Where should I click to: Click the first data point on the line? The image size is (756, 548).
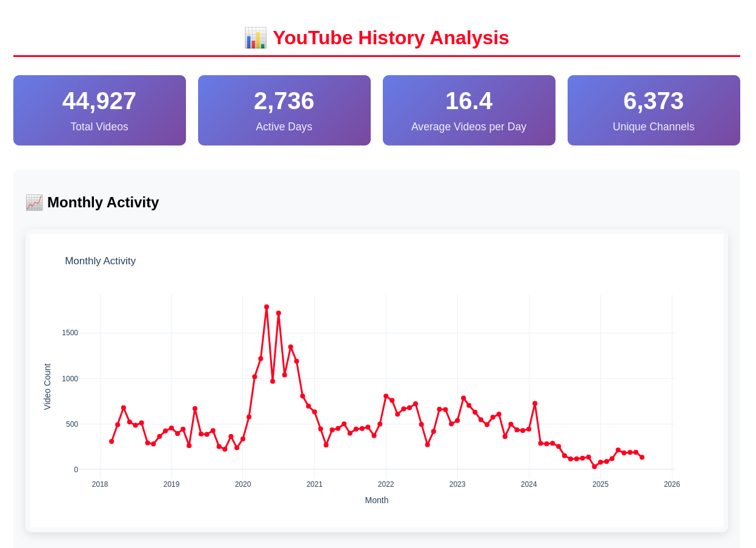point(111,441)
